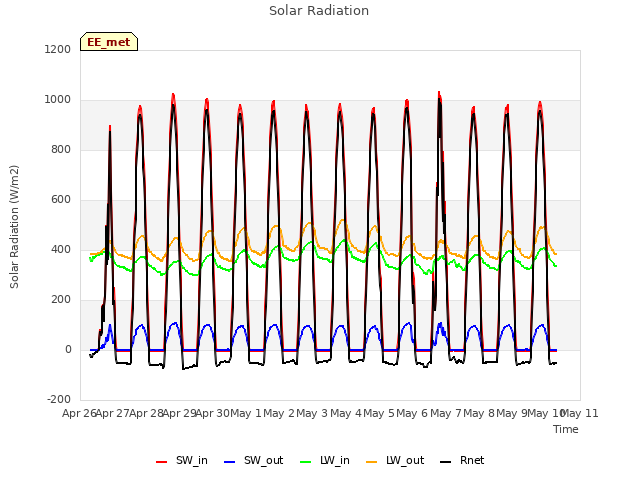This screenshot has height=480, width=640.
Task: Click the green LW_in legend swatch
Action: click(x=306, y=462)
